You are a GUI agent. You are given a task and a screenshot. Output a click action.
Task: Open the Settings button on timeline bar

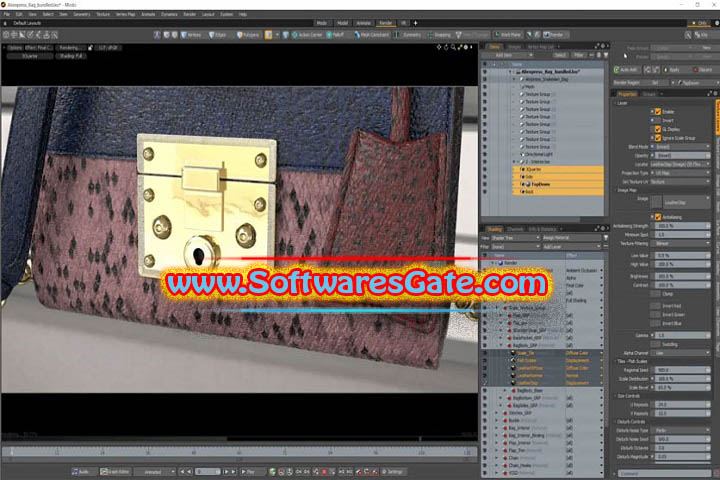[x=393, y=472]
